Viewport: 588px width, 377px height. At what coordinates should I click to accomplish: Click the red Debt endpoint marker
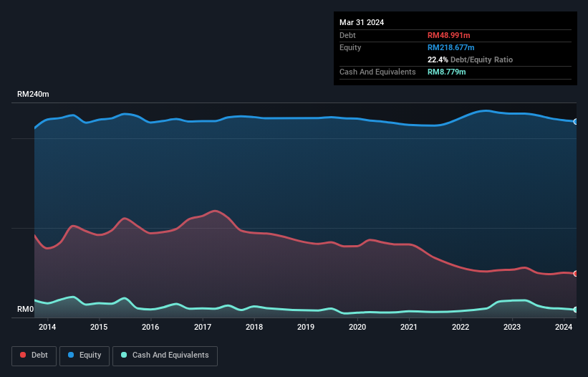[576, 274]
